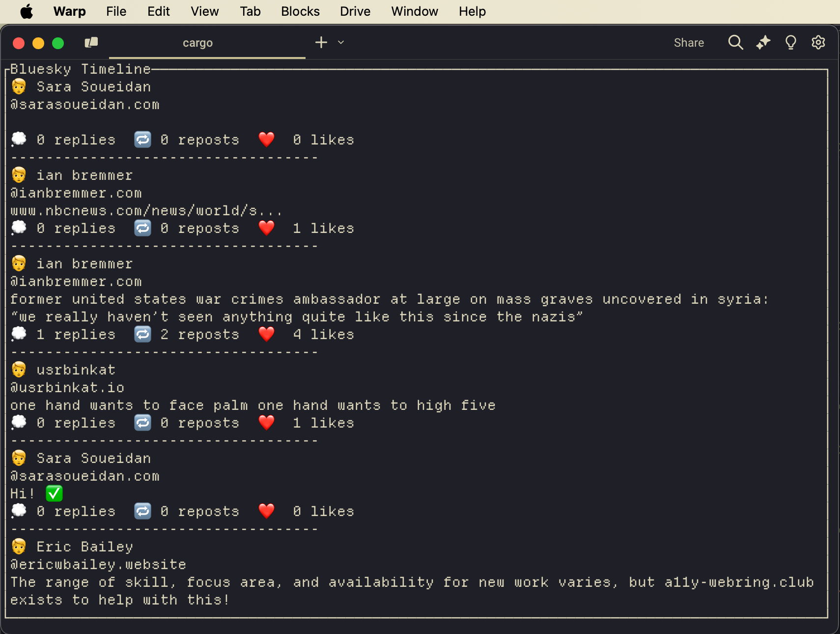The width and height of the screenshot is (840, 634).
Task: Click the @ericwbailey.website handle
Action: point(98,564)
